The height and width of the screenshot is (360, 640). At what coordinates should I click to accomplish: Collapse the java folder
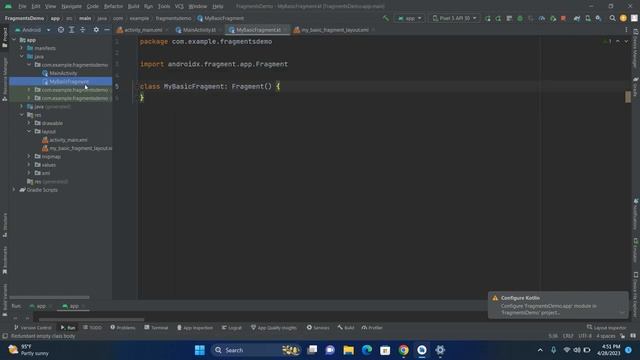22,56
